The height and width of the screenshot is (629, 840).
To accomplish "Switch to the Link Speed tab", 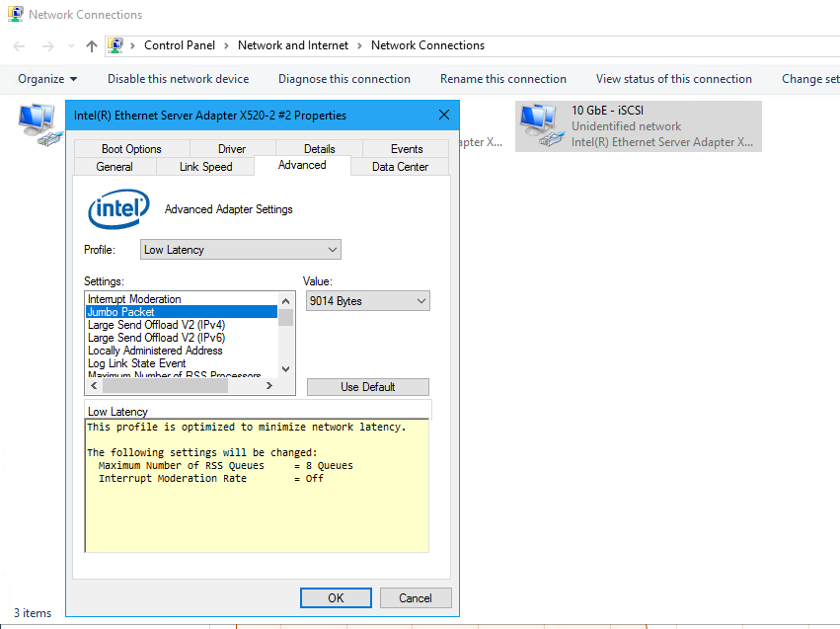I will click(x=205, y=167).
